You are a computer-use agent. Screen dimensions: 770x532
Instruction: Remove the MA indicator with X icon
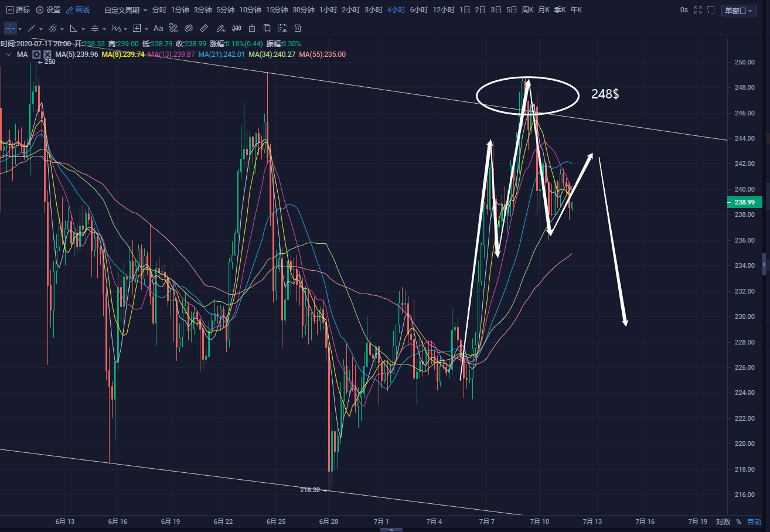coord(47,54)
